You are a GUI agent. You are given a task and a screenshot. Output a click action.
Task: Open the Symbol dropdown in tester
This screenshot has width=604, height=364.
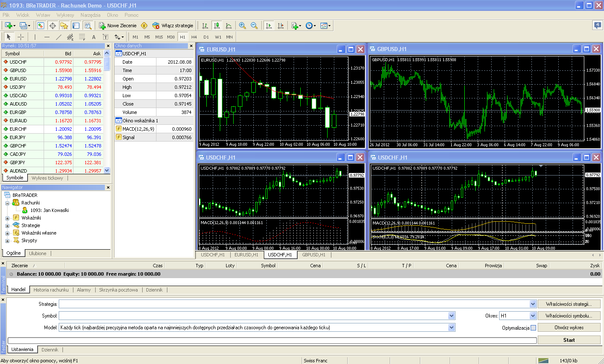pyautogui.click(x=452, y=316)
